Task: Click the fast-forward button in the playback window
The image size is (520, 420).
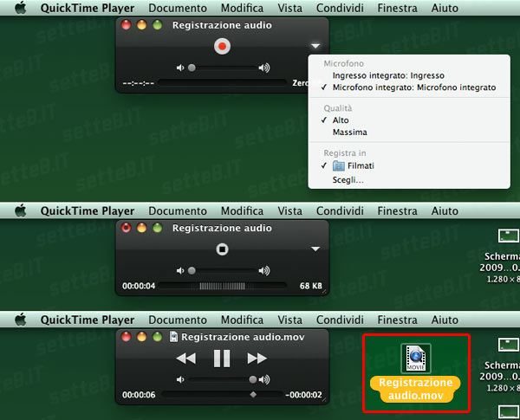Action: click(257, 359)
